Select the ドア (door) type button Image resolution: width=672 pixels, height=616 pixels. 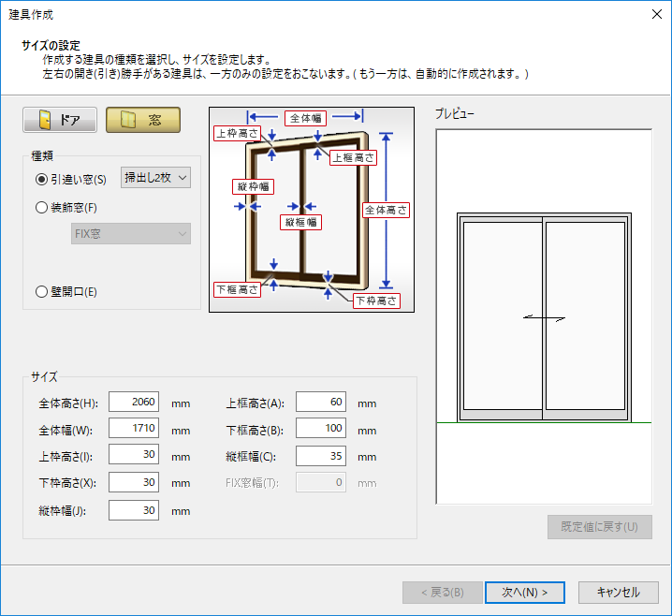[x=58, y=120]
